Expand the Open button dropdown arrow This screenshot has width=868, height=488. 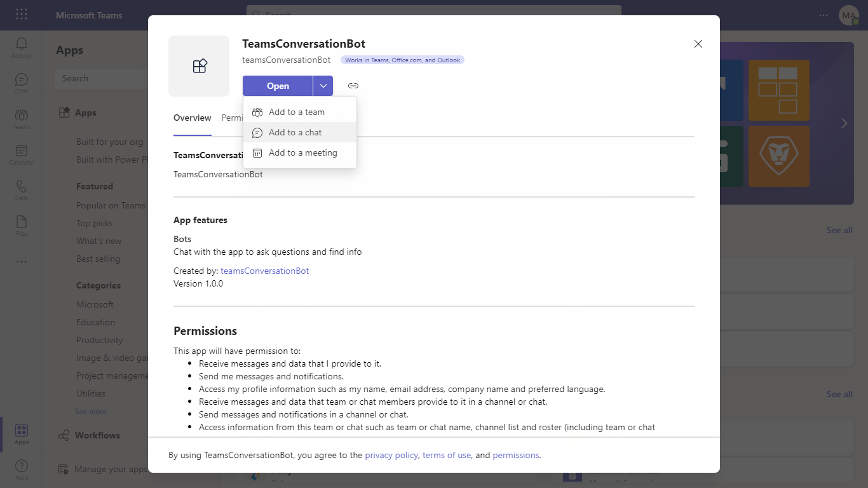pos(323,86)
